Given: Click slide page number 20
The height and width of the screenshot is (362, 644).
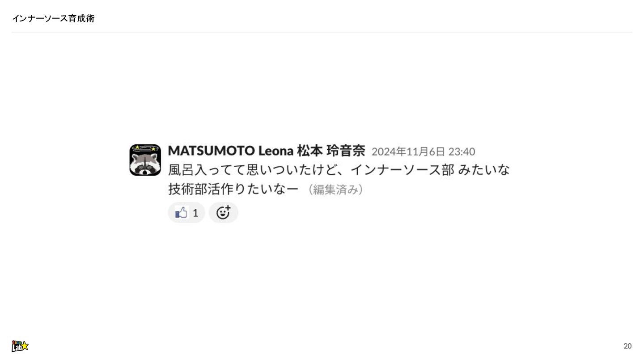Looking at the screenshot, I should (627, 346).
